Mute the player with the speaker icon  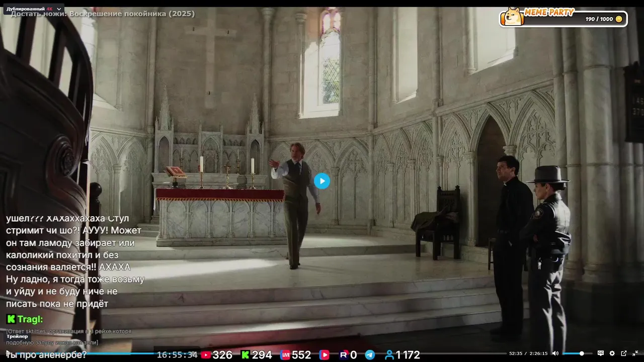coord(555,353)
